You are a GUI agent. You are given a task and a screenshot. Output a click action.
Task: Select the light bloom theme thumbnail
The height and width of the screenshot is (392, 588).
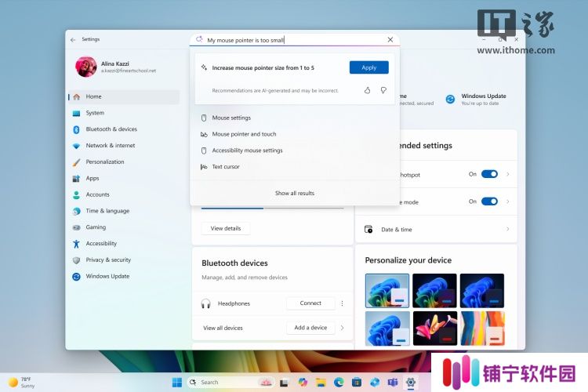pyautogui.click(x=387, y=291)
